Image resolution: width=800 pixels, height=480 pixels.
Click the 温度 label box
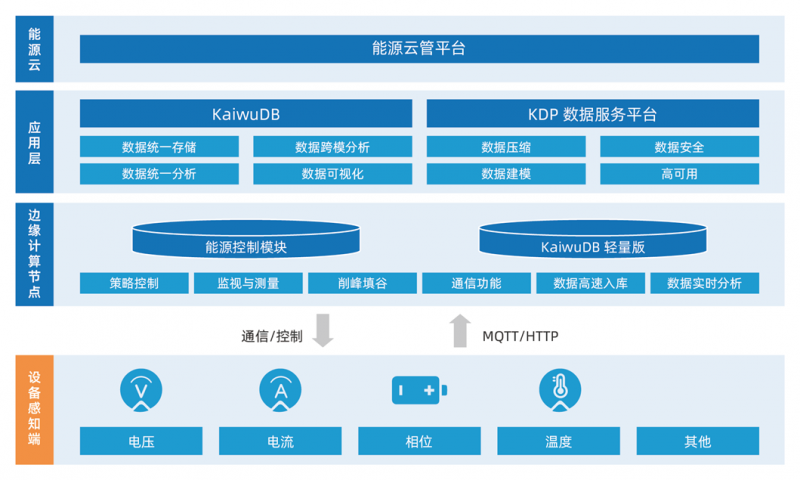559,441
